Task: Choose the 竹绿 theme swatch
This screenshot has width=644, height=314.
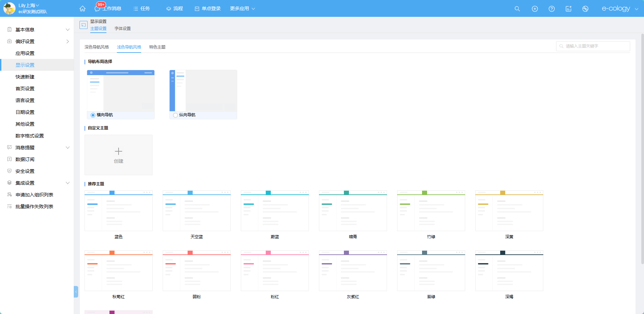Action: pos(431,211)
